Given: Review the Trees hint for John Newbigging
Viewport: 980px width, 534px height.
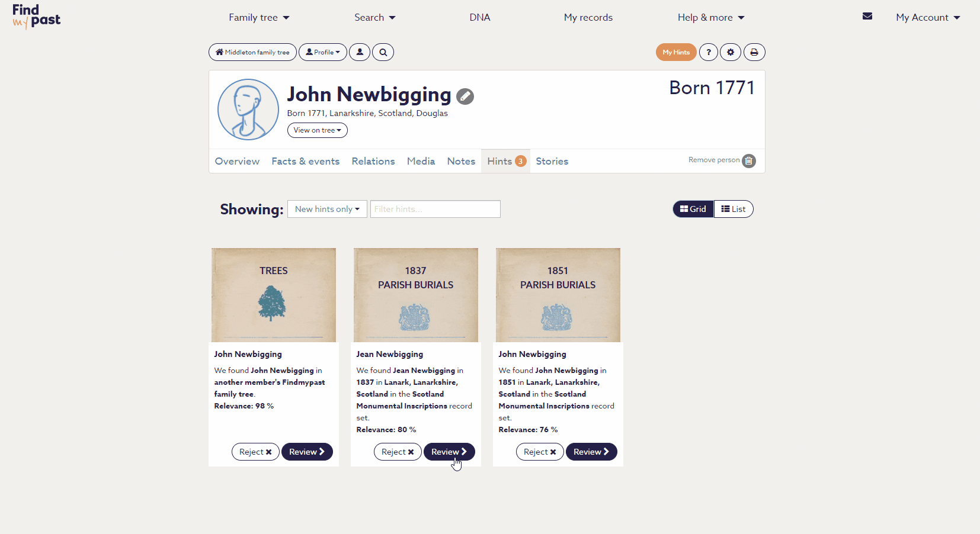Looking at the screenshot, I should click(307, 452).
